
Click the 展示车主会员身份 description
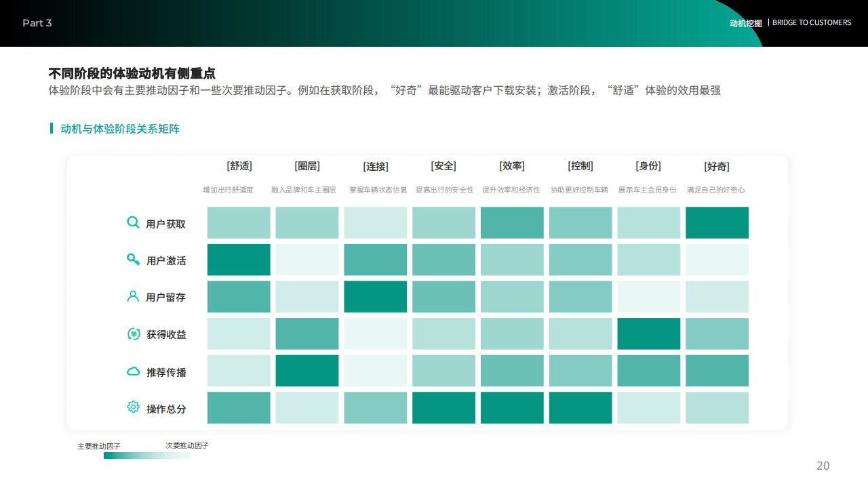click(648, 190)
